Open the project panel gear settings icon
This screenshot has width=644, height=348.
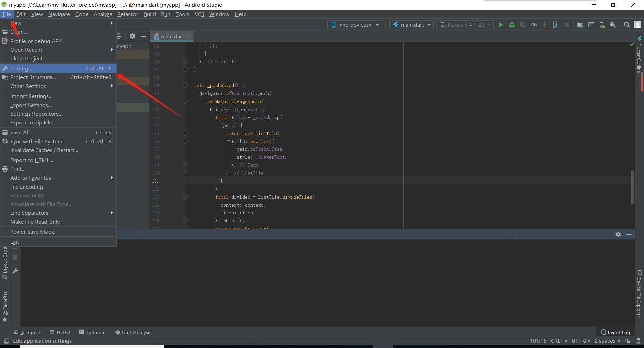[132, 36]
